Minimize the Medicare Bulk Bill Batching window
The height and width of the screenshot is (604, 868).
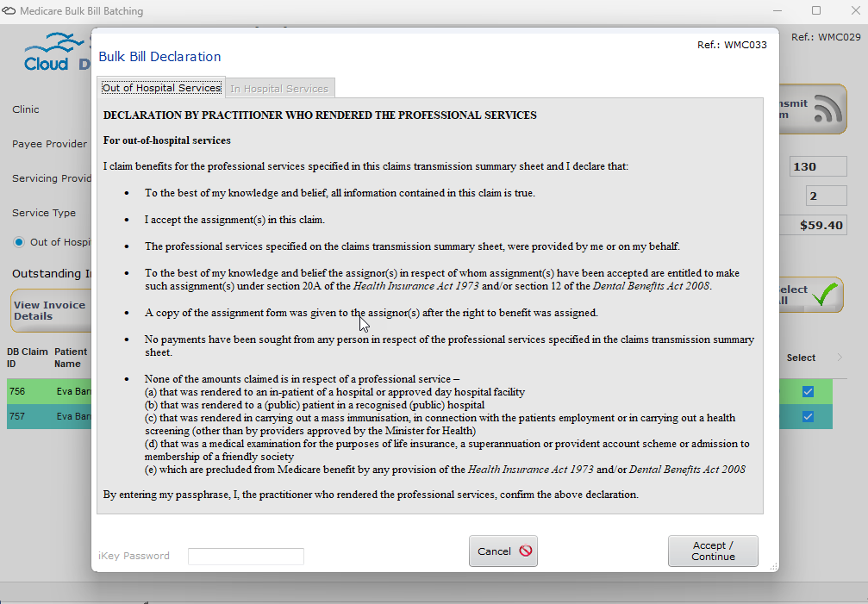pyautogui.click(x=777, y=10)
